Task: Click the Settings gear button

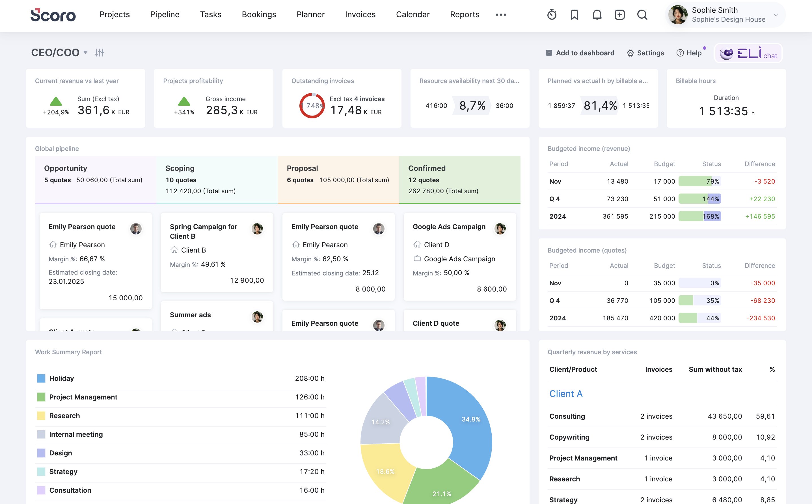Action: [x=645, y=53]
